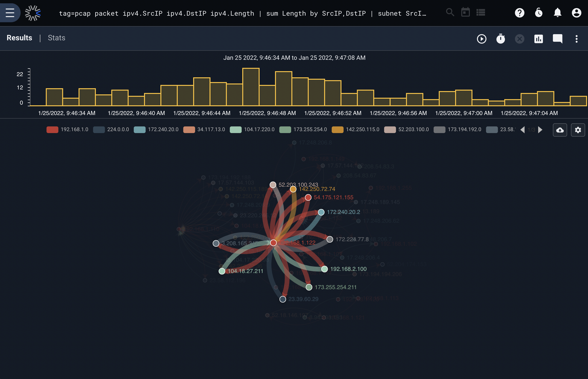Open the notifications bell
588x379 pixels.
(557, 13)
